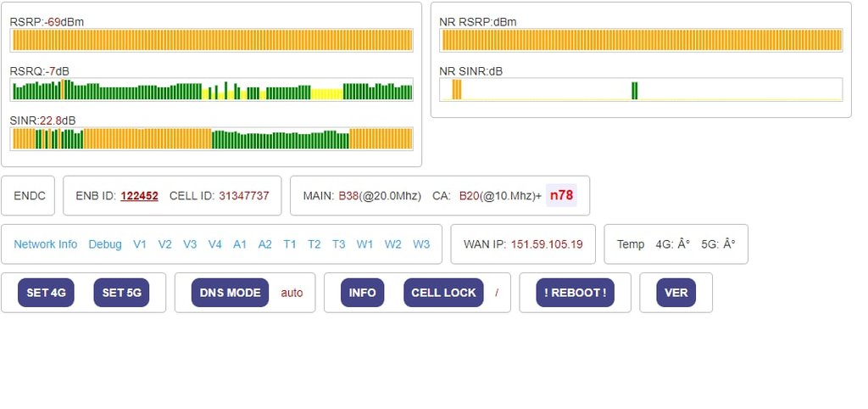Click the VER button

[x=676, y=293]
